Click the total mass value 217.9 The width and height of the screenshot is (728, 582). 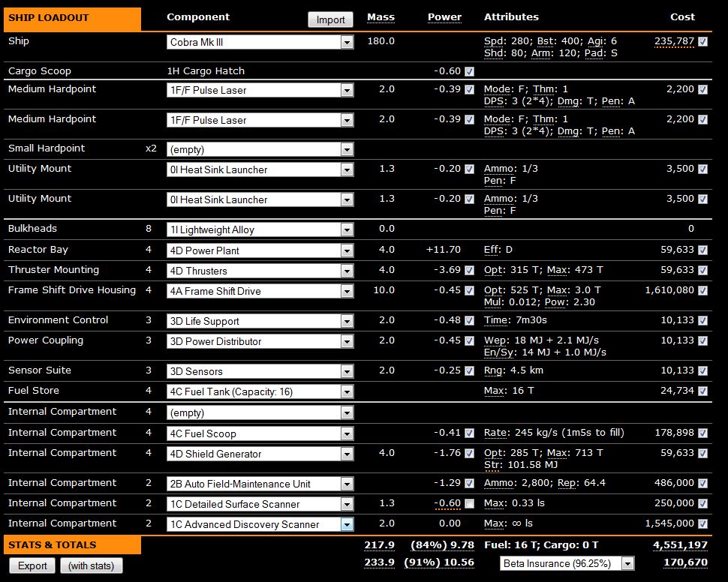point(379,545)
